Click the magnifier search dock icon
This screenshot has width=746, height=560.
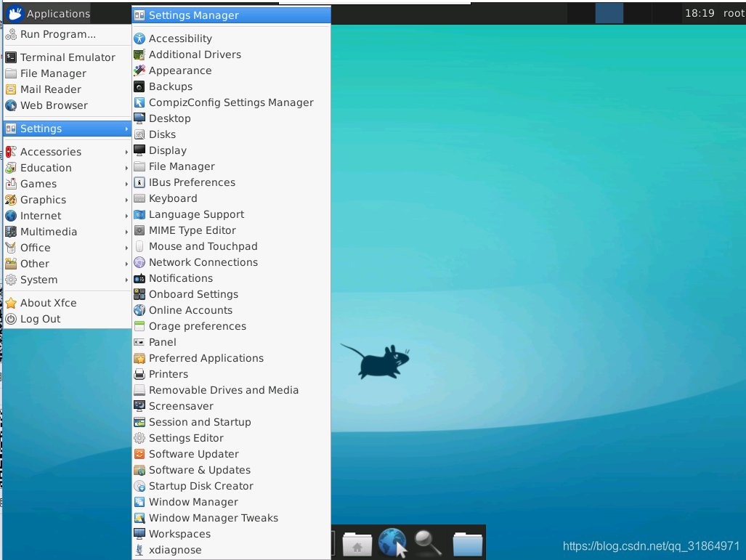pyautogui.click(x=427, y=543)
